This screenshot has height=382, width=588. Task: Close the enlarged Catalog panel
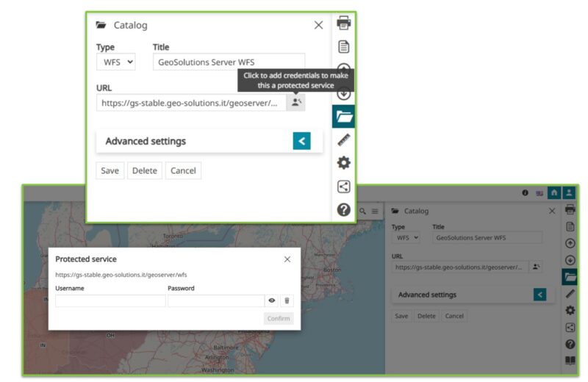318,25
